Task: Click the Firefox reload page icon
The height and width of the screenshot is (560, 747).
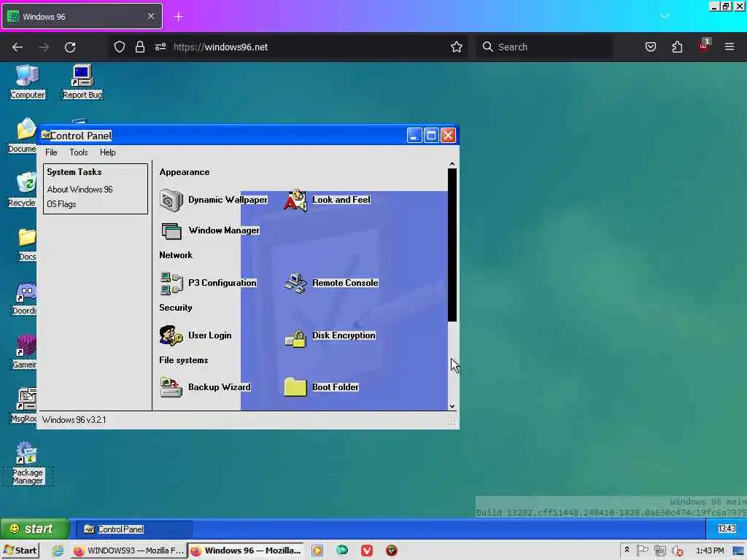Action: (x=70, y=47)
